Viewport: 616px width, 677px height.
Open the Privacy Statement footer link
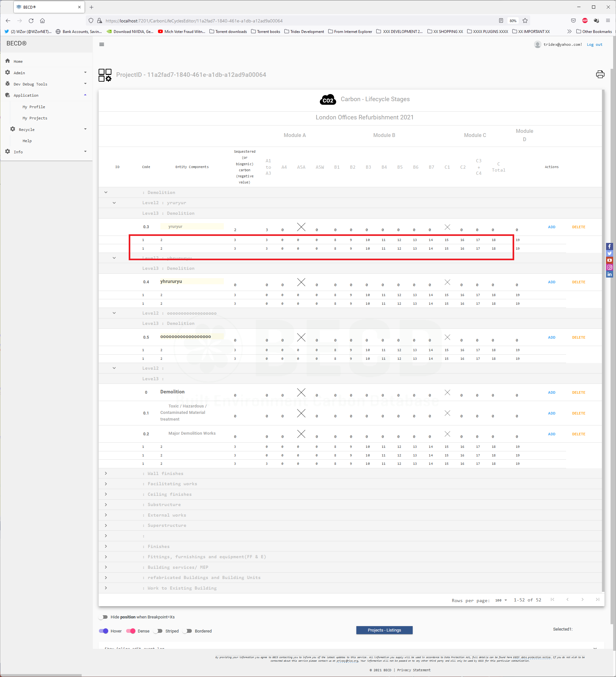point(413,670)
